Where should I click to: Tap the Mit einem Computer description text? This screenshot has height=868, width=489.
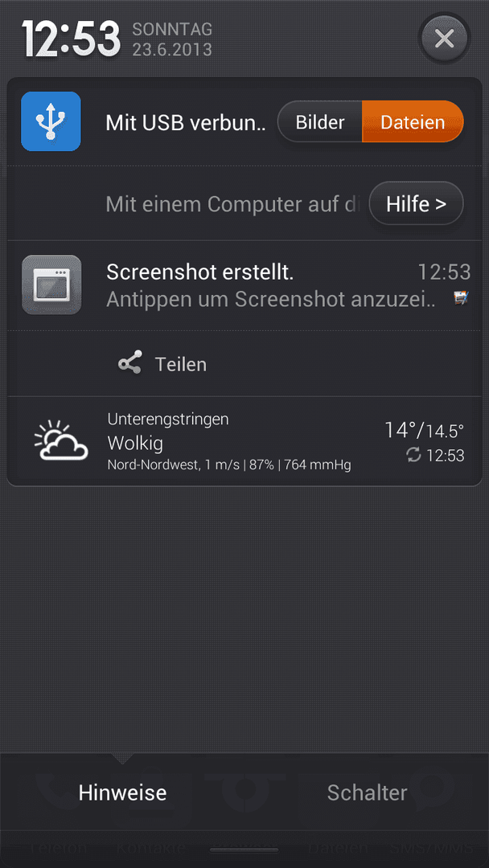click(x=234, y=204)
